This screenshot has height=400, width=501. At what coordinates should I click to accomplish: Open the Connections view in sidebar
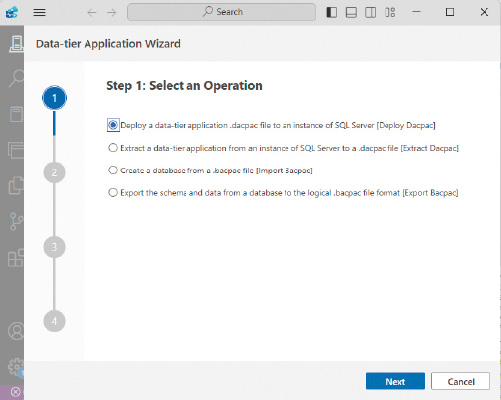tap(16, 44)
